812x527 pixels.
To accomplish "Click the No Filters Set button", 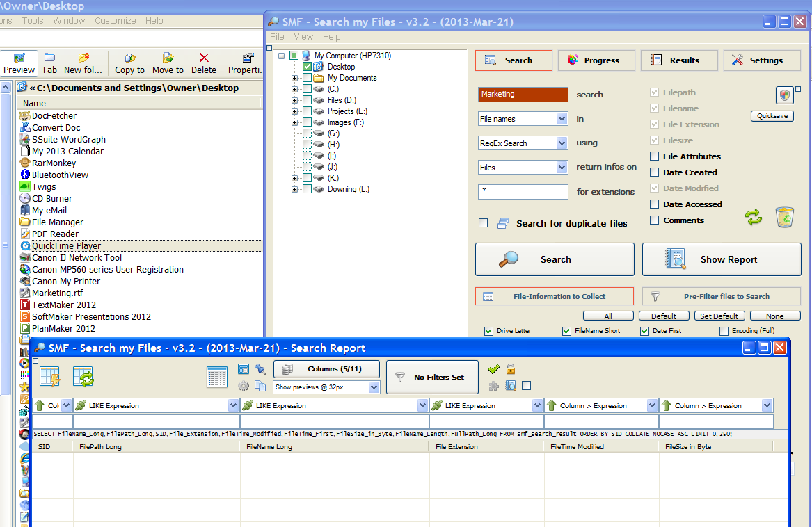I will pyautogui.click(x=432, y=378).
